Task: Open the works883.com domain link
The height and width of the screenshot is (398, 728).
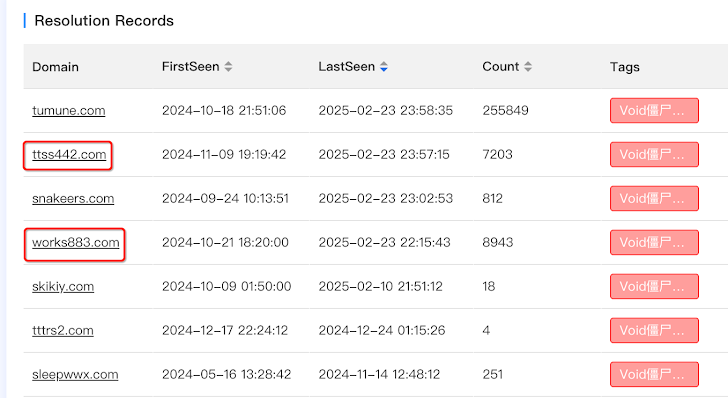Action: 76,242
